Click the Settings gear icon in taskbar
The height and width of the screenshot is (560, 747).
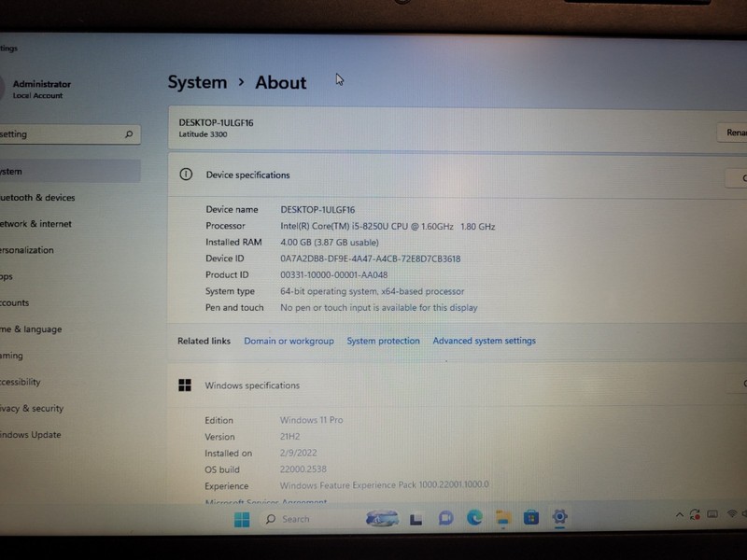(559, 517)
